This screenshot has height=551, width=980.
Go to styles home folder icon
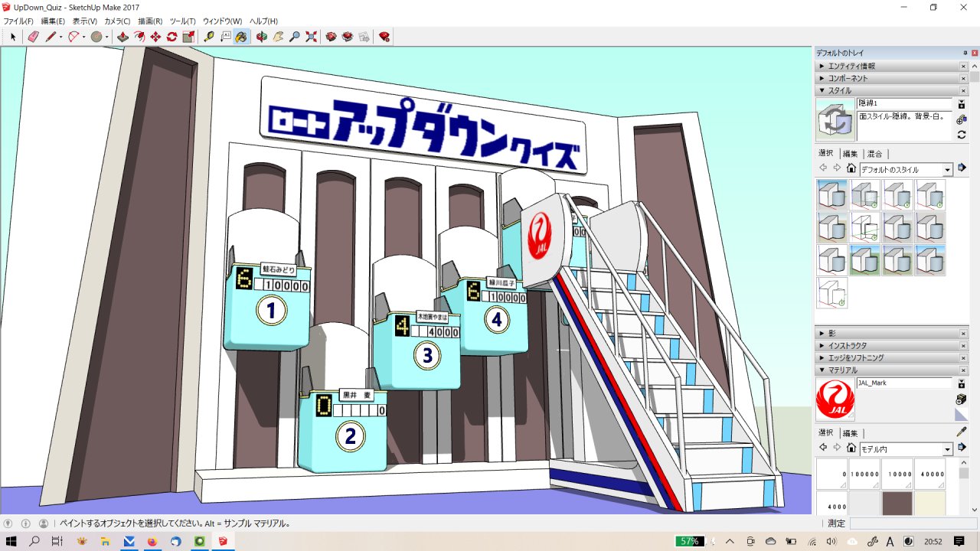click(x=851, y=168)
